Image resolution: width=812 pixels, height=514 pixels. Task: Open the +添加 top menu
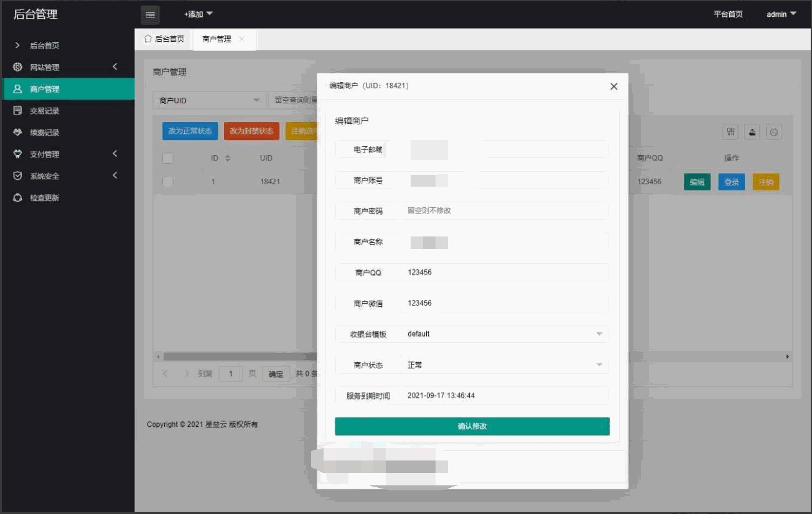click(198, 14)
